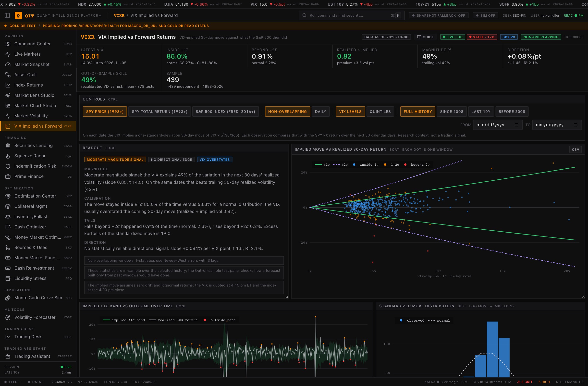Select SINCE 2008 history range
This screenshot has width=588, height=386.
(452, 112)
